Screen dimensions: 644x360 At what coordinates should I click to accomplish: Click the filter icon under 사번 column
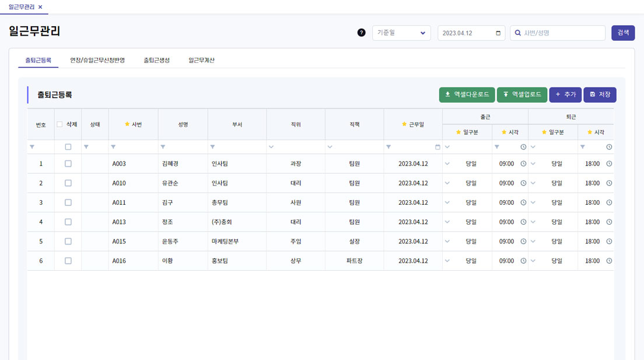click(x=113, y=146)
